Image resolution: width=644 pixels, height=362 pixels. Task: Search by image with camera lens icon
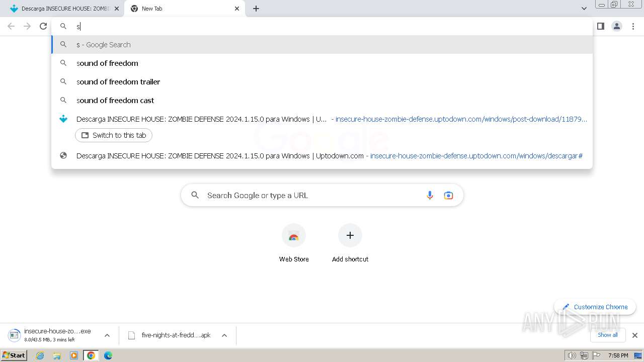(x=448, y=195)
